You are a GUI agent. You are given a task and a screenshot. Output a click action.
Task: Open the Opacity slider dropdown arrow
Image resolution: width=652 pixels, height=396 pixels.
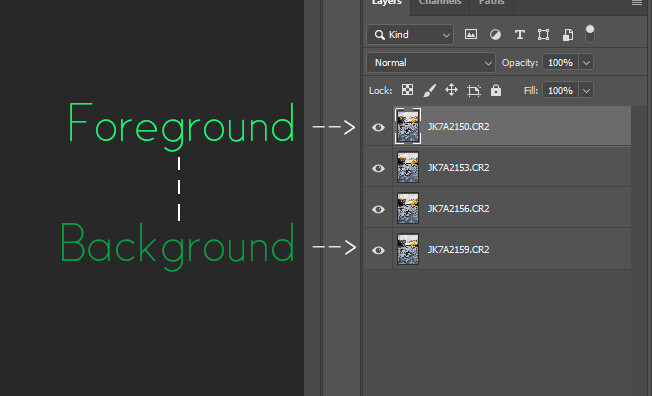coord(586,62)
